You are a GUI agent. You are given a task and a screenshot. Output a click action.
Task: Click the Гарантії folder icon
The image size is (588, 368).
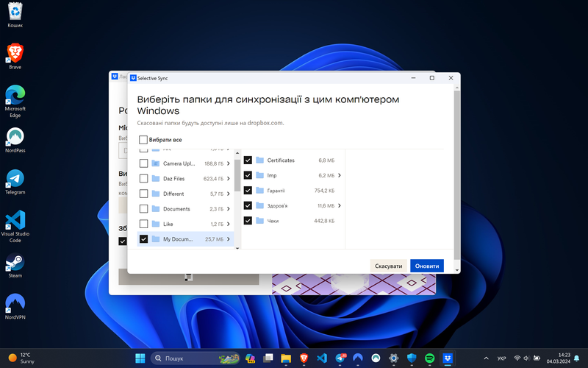(260, 191)
